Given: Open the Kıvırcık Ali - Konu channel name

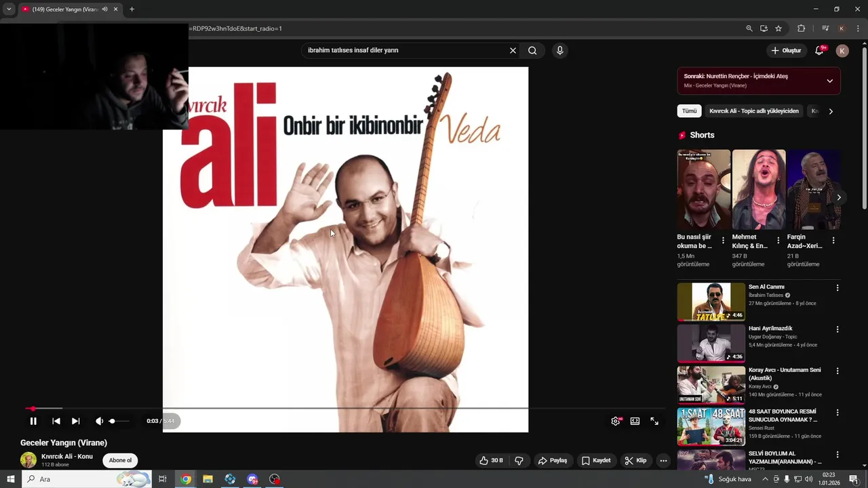Looking at the screenshot, I should (67, 457).
